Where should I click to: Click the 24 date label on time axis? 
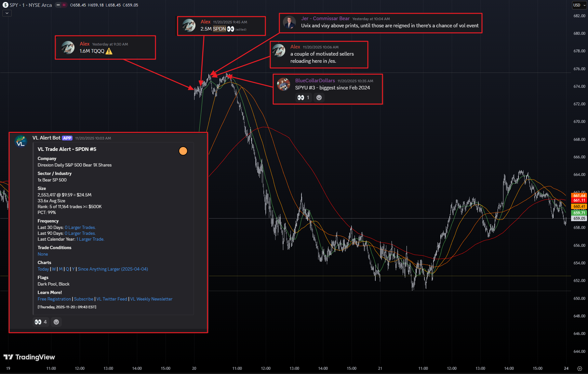[566, 368]
